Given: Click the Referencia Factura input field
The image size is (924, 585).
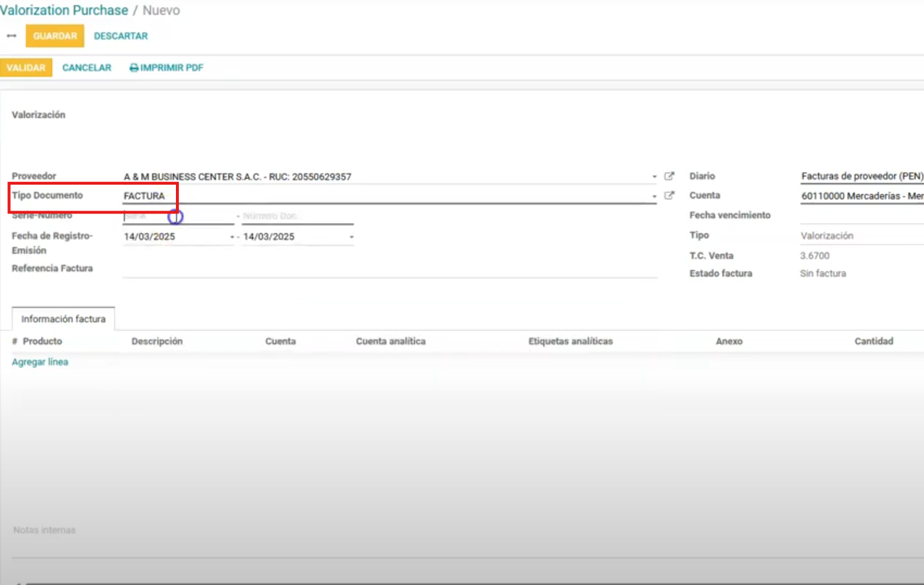Looking at the screenshot, I should point(390,269).
